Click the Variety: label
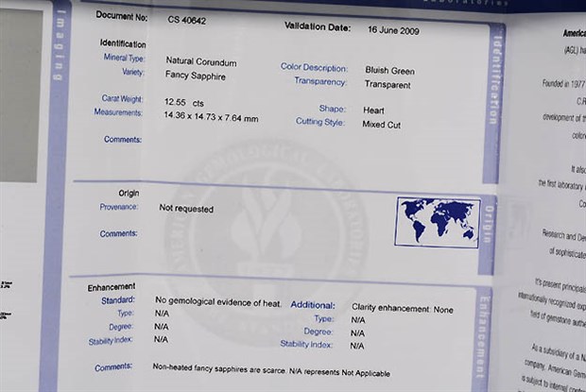The height and width of the screenshot is (392, 586). pyautogui.click(x=133, y=72)
